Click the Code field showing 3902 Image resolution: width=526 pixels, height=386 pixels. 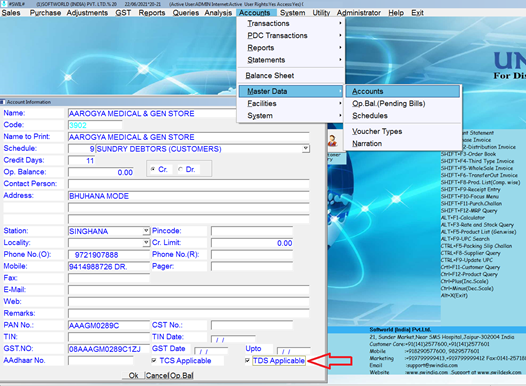[x=95, y=125]
